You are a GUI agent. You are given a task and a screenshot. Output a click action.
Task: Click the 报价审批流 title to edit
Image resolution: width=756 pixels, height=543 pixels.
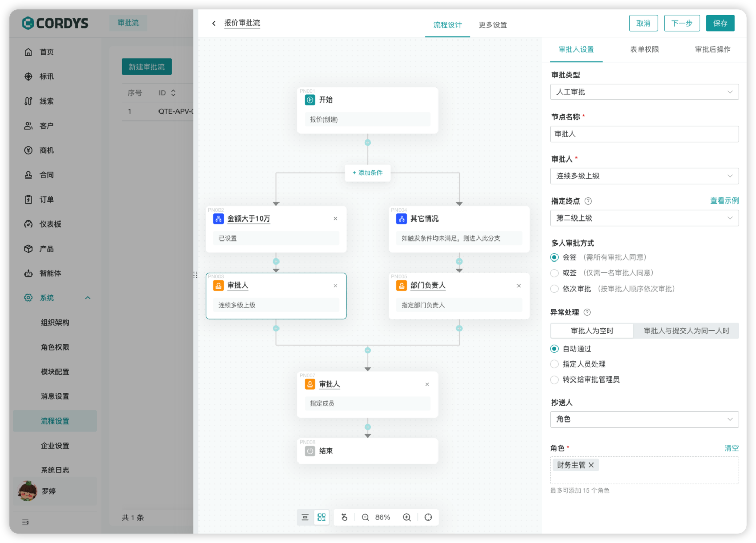tap(242, 23)
